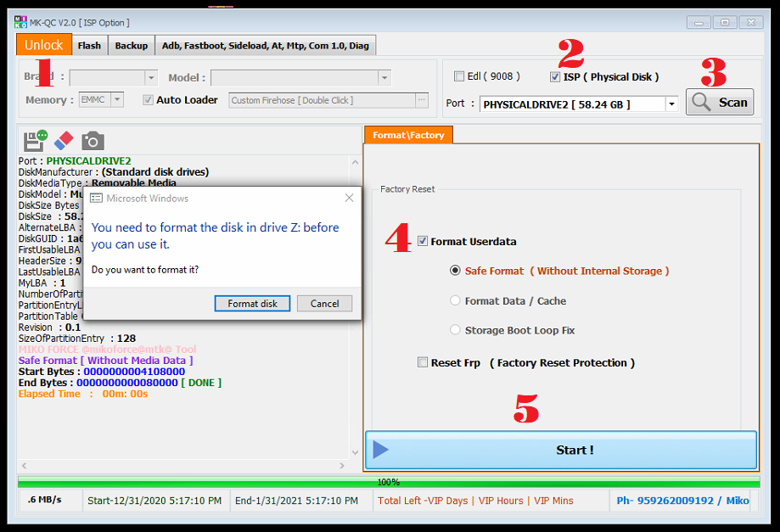Click the green 100% progress bar
The width and height of the screenshot is (780, 532).
point(389,482)
